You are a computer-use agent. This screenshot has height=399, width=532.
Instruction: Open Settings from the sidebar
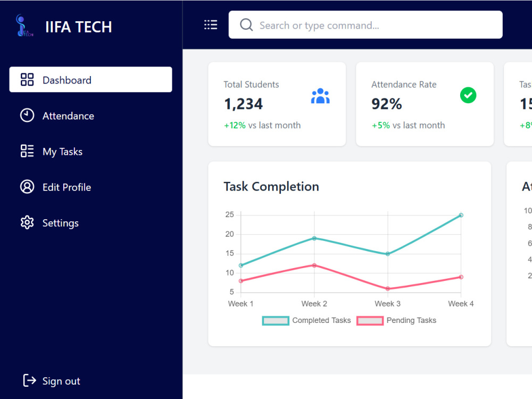click(x=61, y=223)
